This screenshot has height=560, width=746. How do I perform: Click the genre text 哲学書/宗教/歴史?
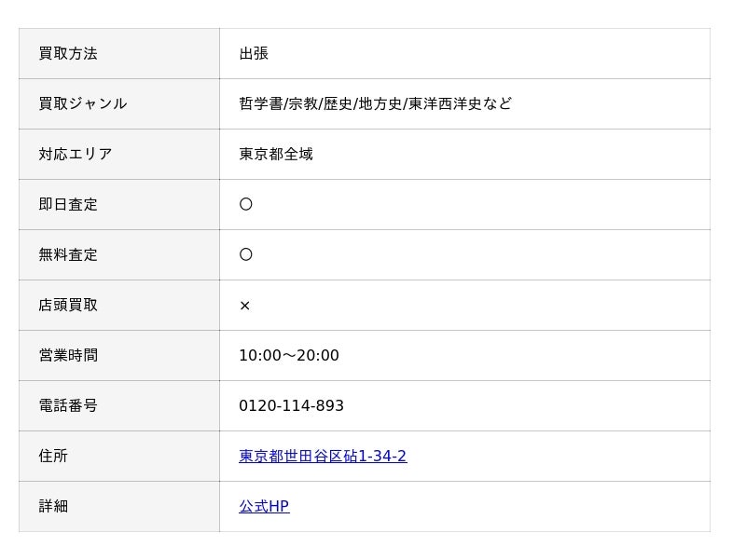pyautogui.click(x=296, y=103)
